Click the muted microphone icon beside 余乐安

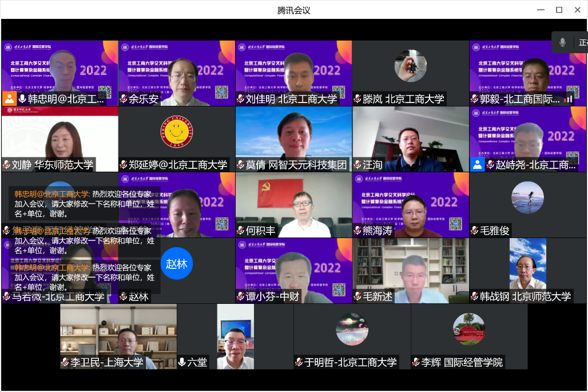pyautogui.click(x=124, y=99)
